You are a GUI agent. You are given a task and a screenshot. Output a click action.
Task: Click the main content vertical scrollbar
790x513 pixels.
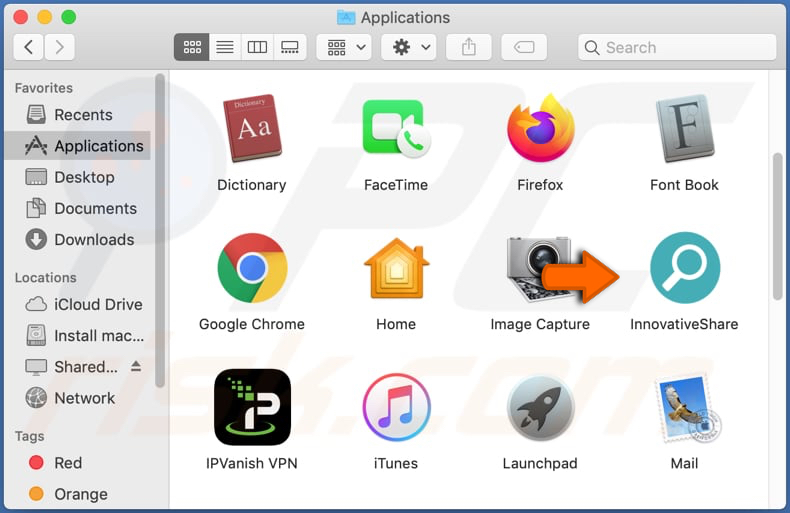(x=778, y=227)
